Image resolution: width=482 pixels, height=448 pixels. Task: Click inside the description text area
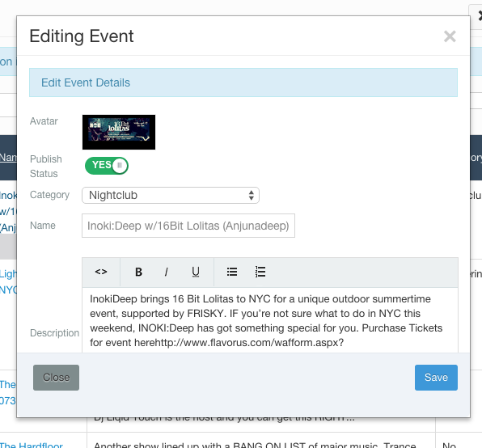point(270,320)
